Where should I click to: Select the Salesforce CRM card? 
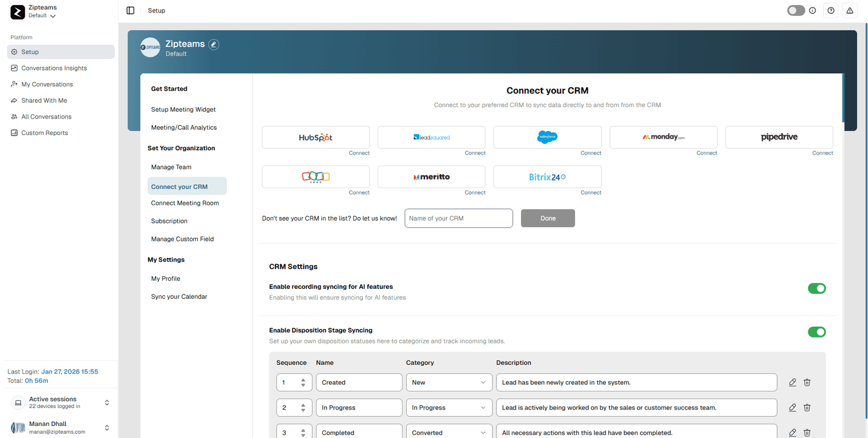point(547,137)
